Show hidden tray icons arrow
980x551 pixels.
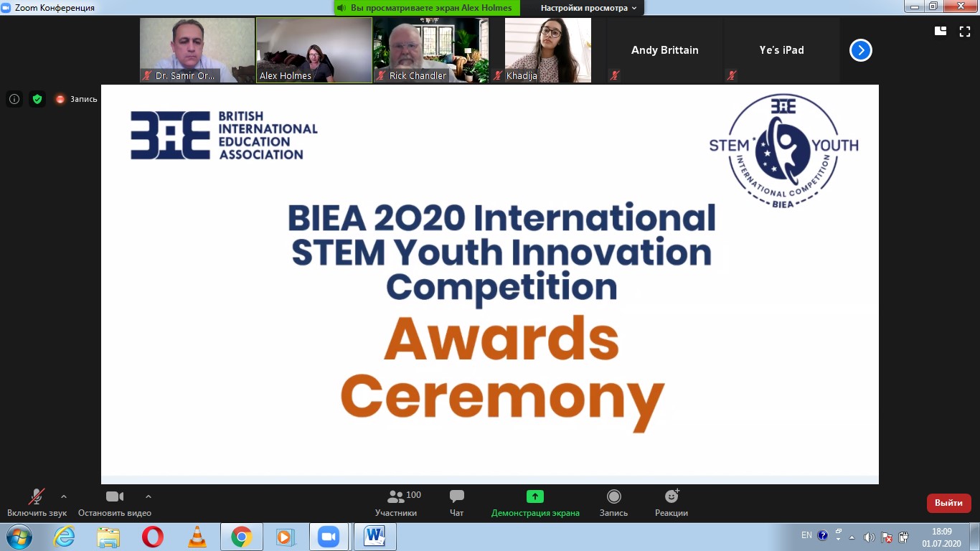pos(852,537)
